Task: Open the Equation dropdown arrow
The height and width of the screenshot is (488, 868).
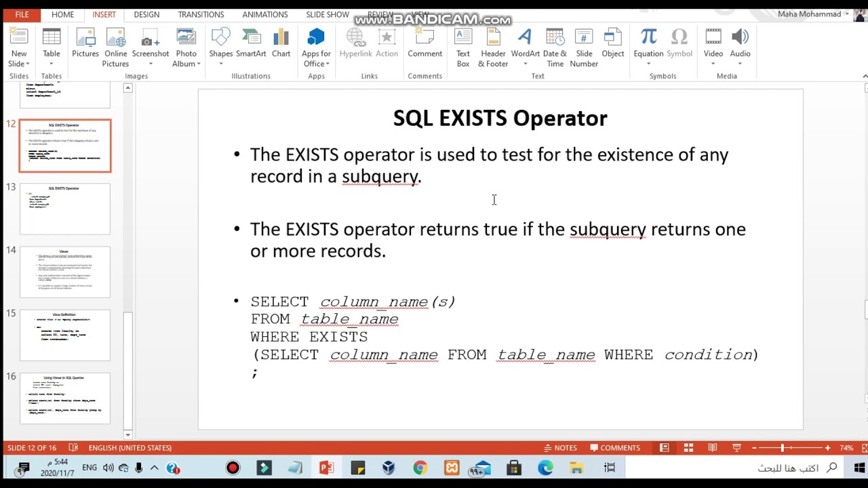Action: pyautogui.click(x=648, y=64)
